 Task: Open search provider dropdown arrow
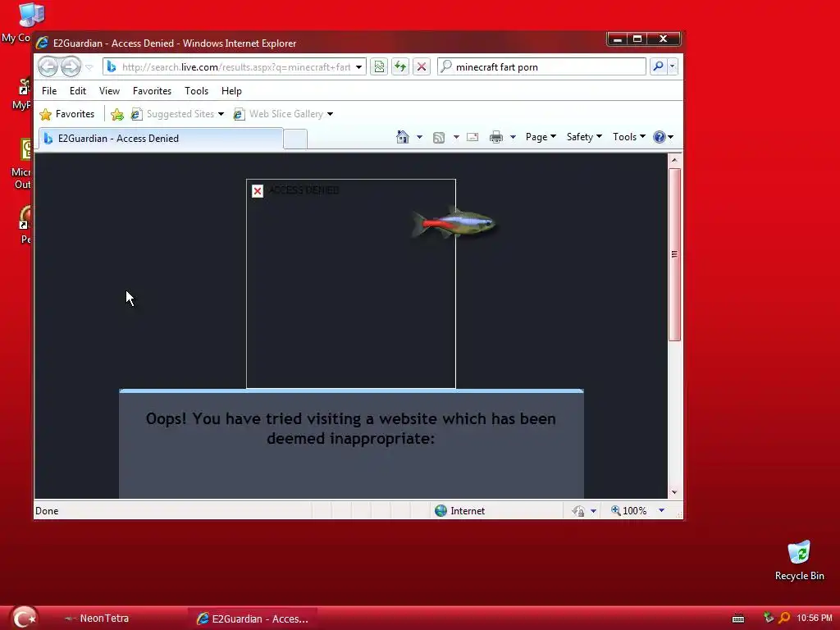[x=673, y=66]
